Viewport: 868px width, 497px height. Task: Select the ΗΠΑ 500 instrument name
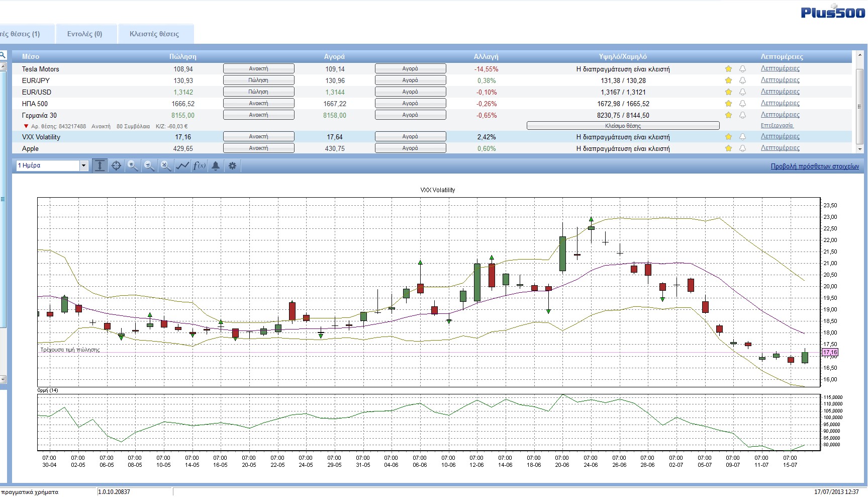coord(35,104)
